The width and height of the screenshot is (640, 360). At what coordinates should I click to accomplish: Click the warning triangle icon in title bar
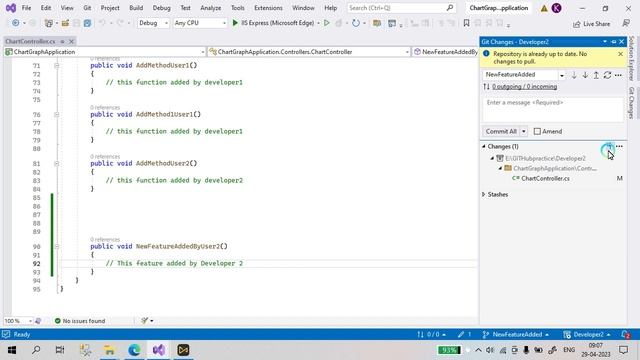544,8
